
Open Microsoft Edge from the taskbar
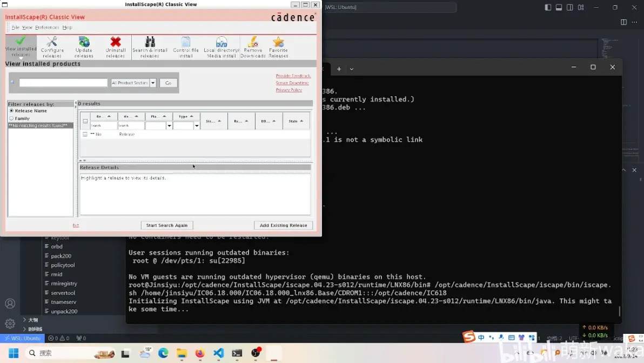pos(163,353)
